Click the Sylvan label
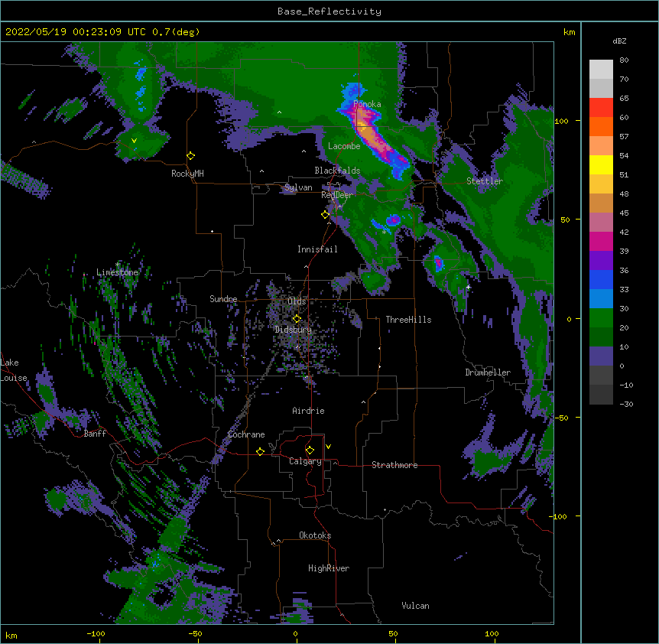The image size is (659, 644). pyautogui.click(x=298, y=187)
